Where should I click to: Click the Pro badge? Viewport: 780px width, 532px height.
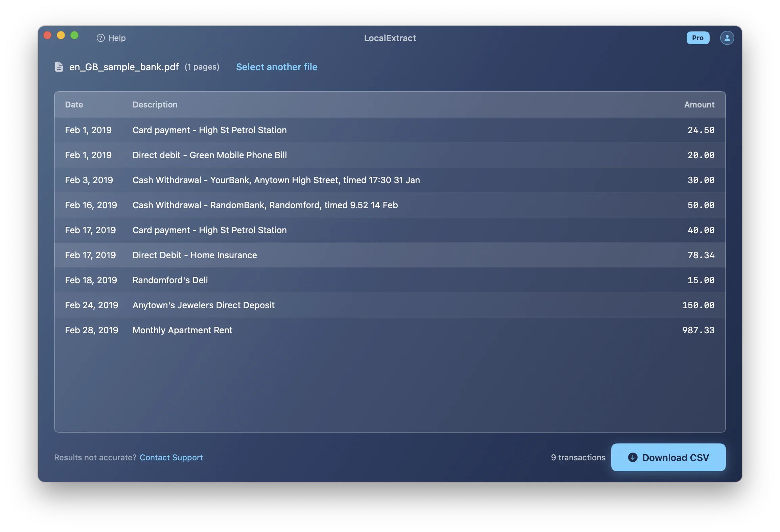tap(697, 38)
